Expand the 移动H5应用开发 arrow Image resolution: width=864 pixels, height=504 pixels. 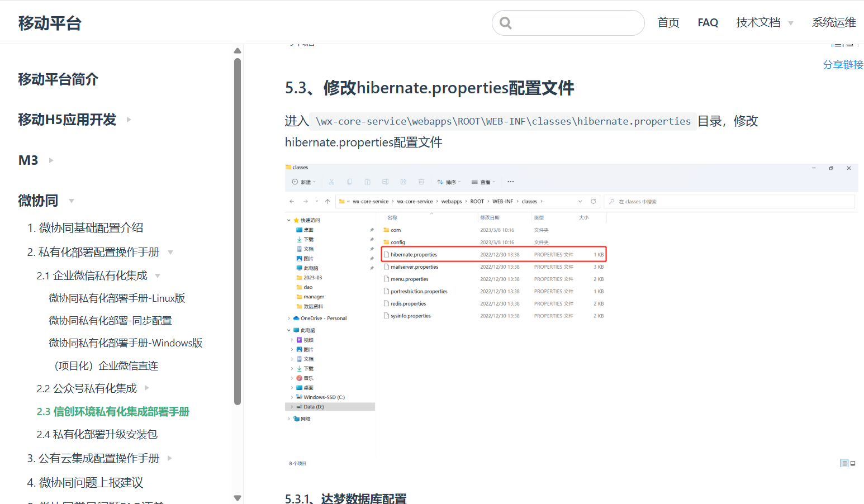pos(129,120)
